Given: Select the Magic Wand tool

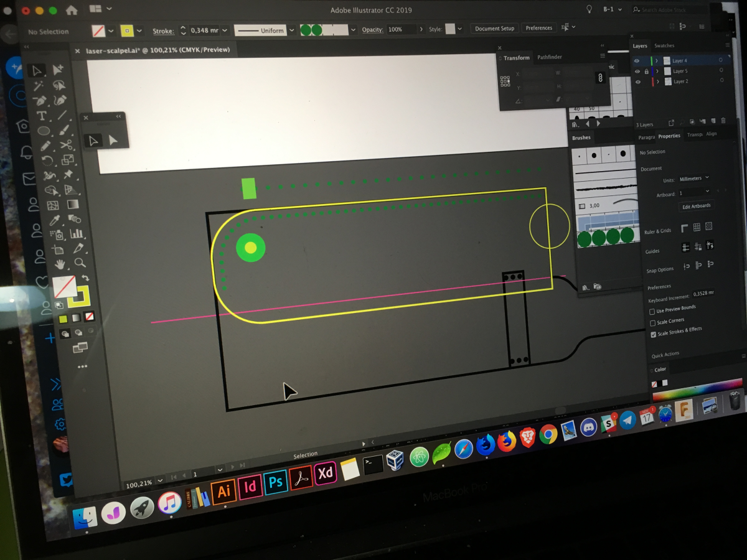Looking at the screenshot, I should click(x=39, y=86).
